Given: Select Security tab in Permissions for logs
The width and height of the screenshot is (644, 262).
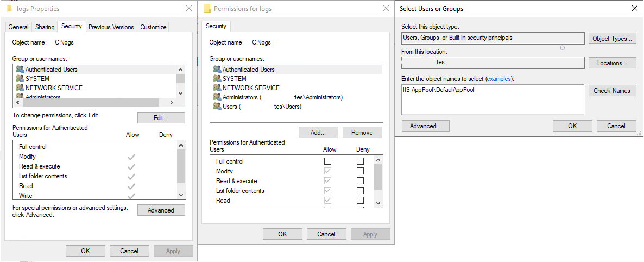Looking at the screenshot, I should pyautogui.click(x=216, y=26).
